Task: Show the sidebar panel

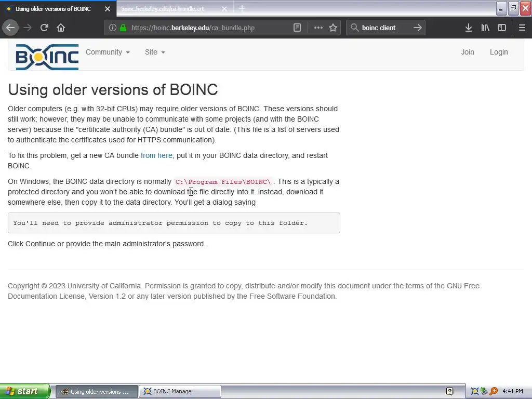Action: click(x=502, y=28)
